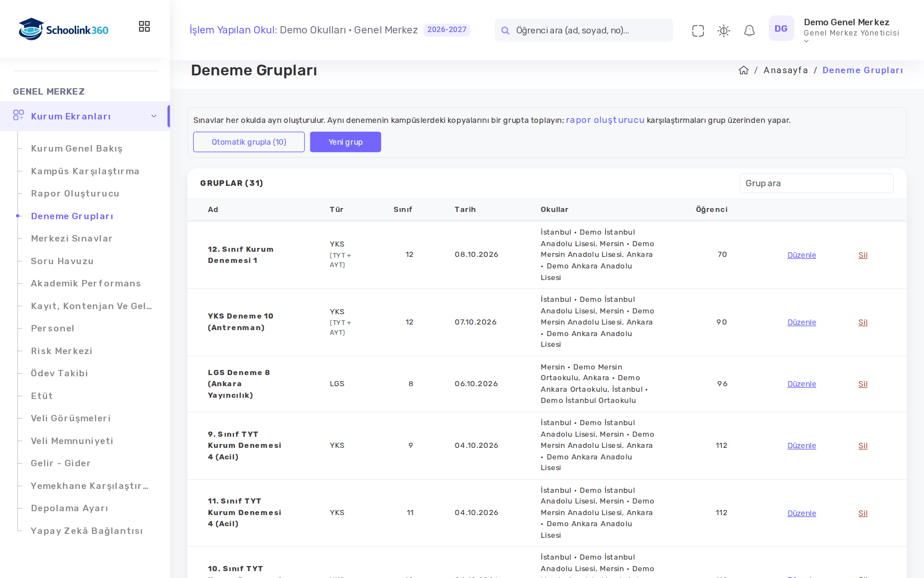Screen dimensions: 924x578
Task: Open Merkezi Sınavlar menu item
Action: (71, 238)
